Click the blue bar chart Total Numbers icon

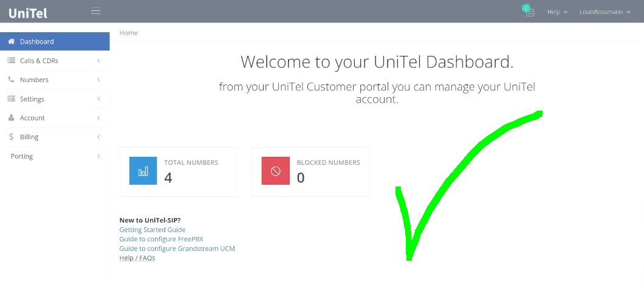pos(143,170)
